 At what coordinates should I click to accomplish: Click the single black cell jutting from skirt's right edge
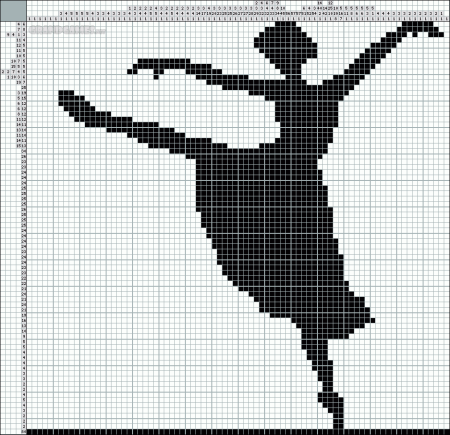pyautogui.click(x=373, y=320)
